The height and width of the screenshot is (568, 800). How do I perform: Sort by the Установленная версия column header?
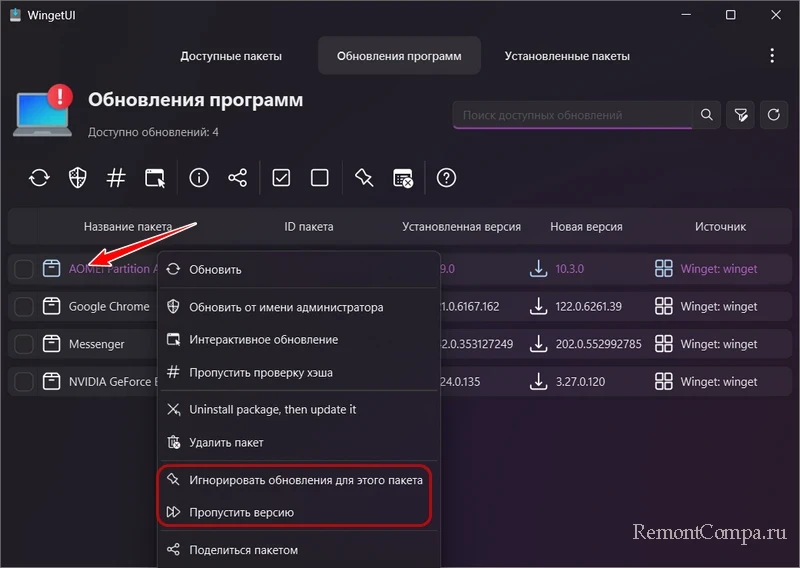point(461,227)
